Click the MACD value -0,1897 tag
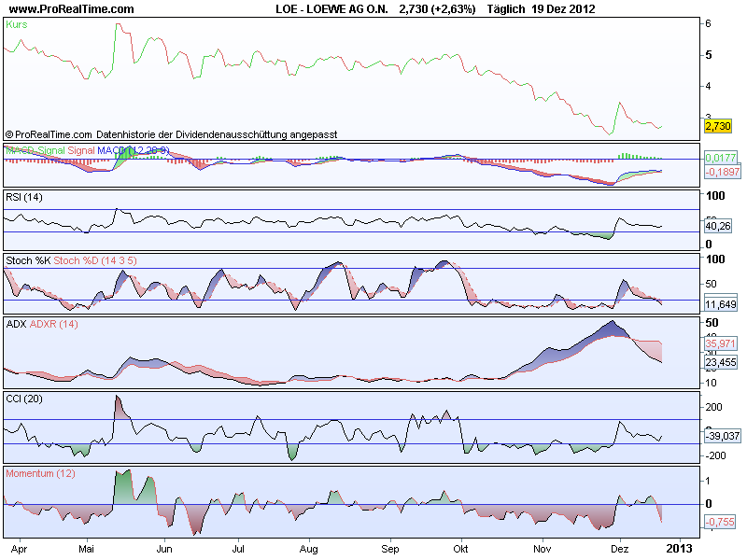Screen dimensions: 747x560 (x=723, y=172)
